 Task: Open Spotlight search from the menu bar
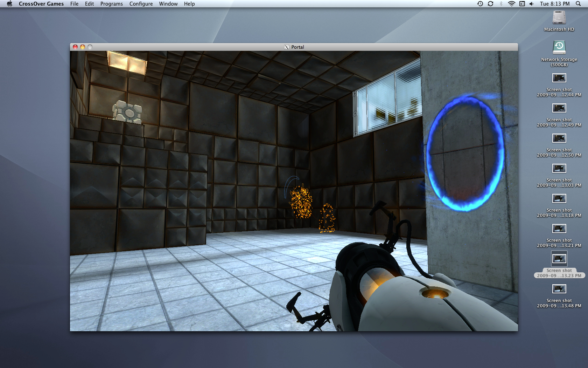click(x=577, y=4)
